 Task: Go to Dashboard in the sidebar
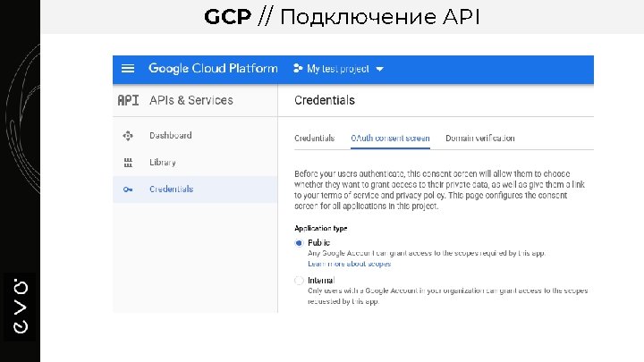pyautogui.click(x=170, y=136)
